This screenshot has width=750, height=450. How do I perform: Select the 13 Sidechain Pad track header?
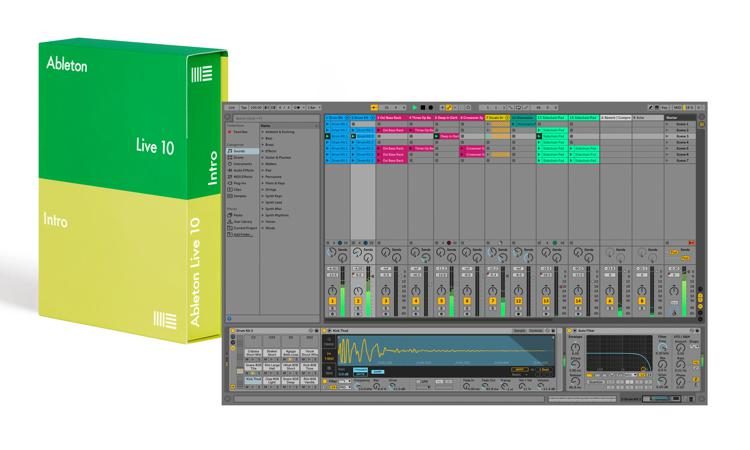552,118
